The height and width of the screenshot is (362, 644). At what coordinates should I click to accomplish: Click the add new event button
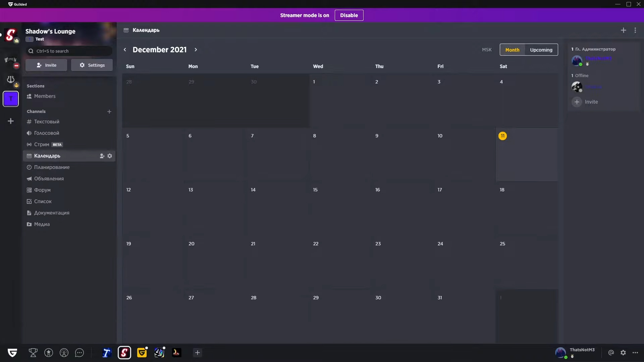(623, 29)
